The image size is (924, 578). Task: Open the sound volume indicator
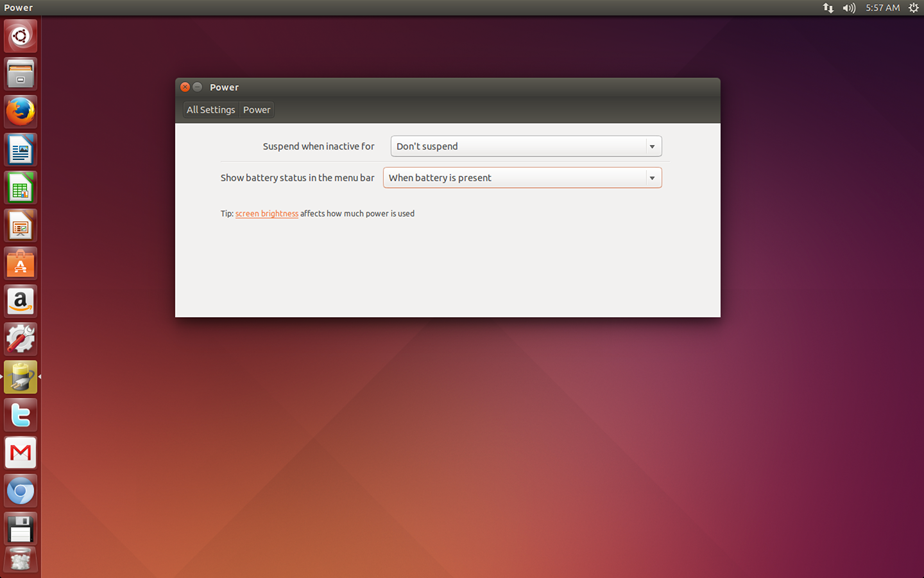click(849, 8)
